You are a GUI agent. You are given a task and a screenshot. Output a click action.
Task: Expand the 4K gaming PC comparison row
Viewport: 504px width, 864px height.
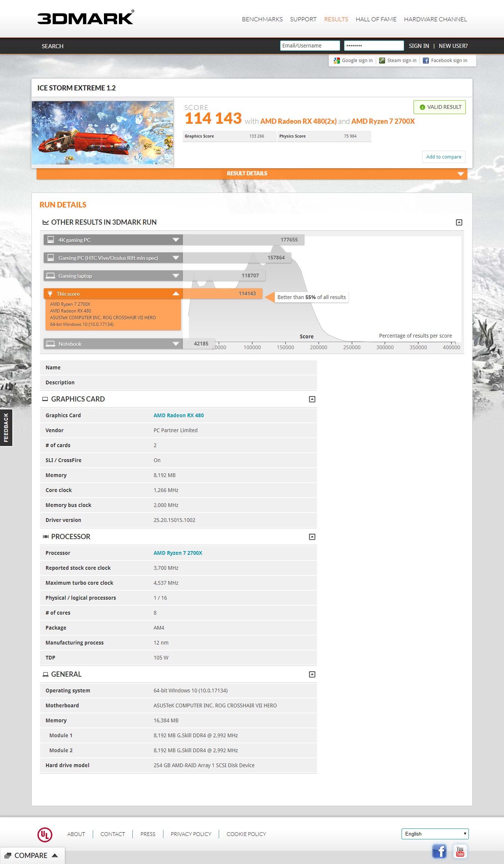point(175,240)
